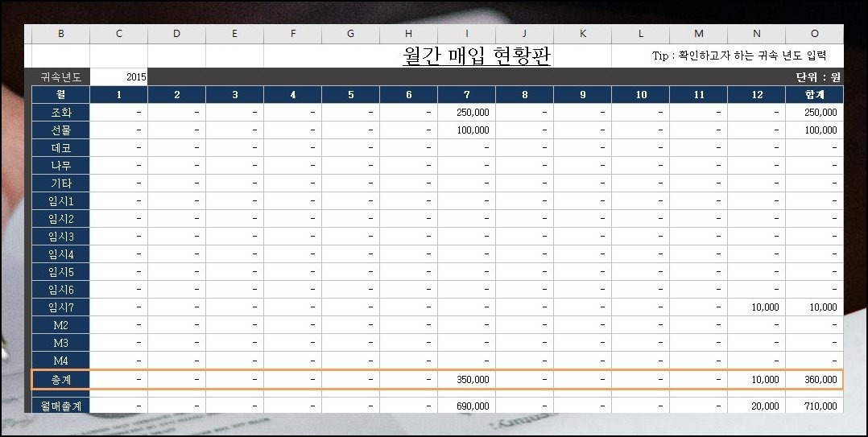Click the 귀속년도 label cell
868x437 pixels.
61,77
